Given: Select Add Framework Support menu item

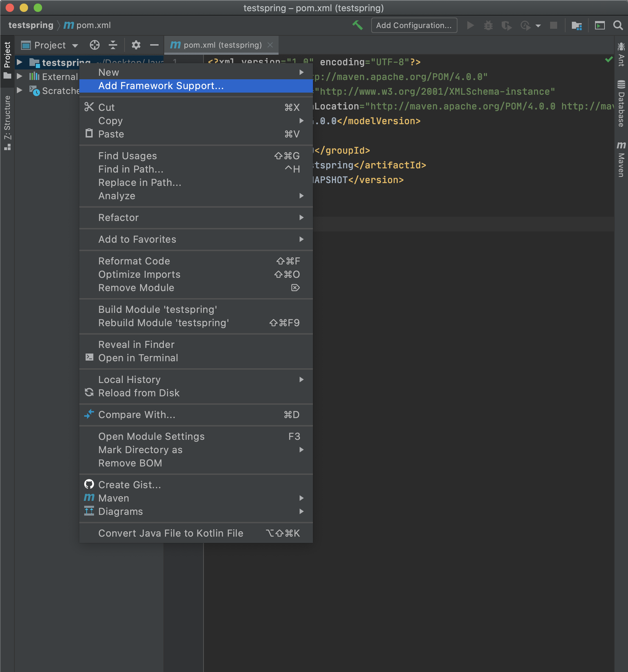Looking at the screenshot, I should tap(196, 86).
